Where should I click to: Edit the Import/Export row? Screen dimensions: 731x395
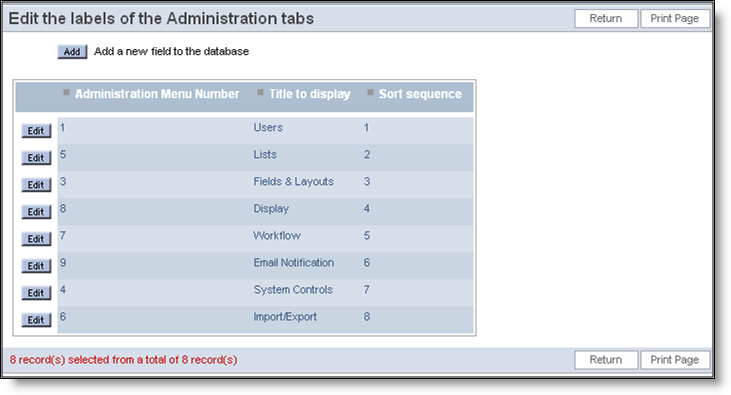tap(36, 320)
